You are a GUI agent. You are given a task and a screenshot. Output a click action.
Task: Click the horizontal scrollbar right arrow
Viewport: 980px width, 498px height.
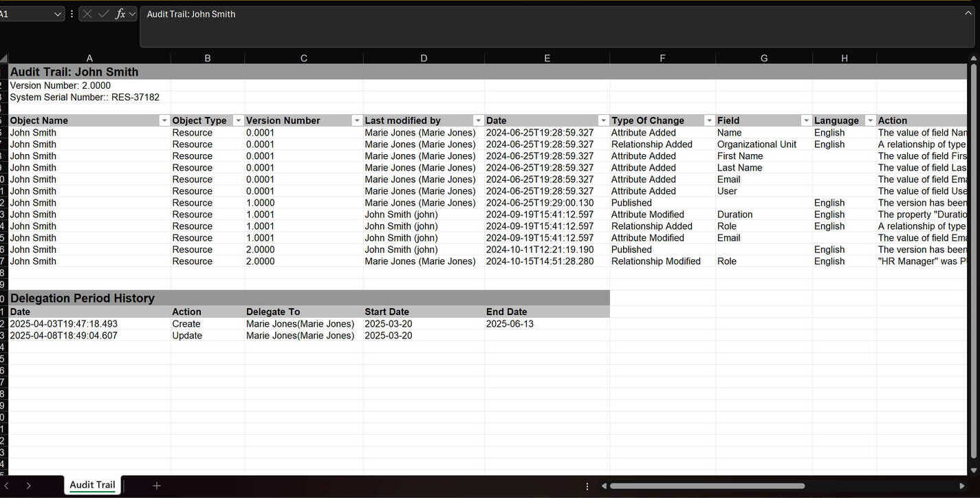pos(962,486)
